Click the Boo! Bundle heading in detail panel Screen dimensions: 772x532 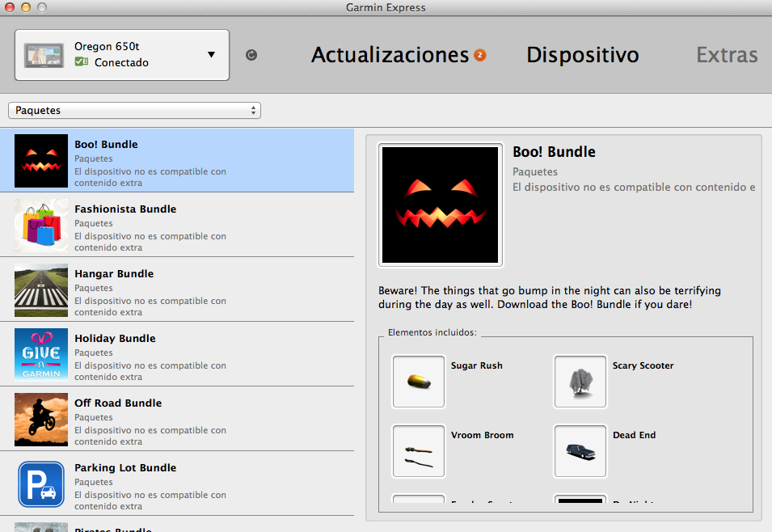coord(554,152)
